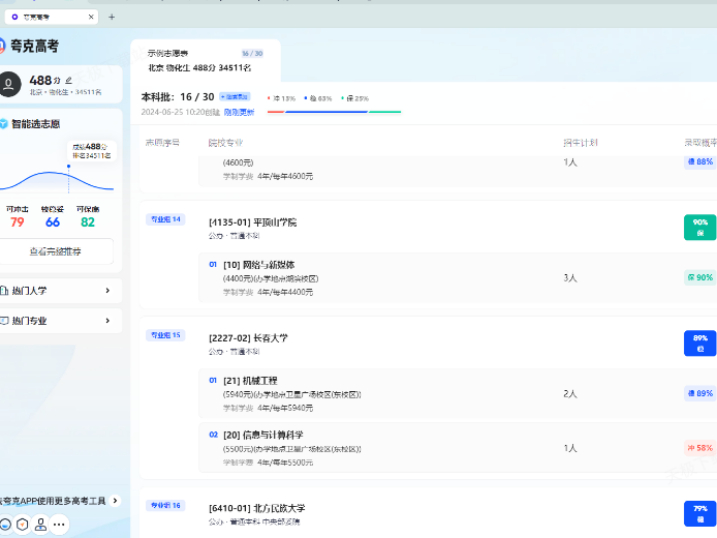Viewport: 717px width, 538px height.
Task: Click 冲 58% tag on 信息与计算科学 row
Action: pyautogui.click(x=700, y=448)
